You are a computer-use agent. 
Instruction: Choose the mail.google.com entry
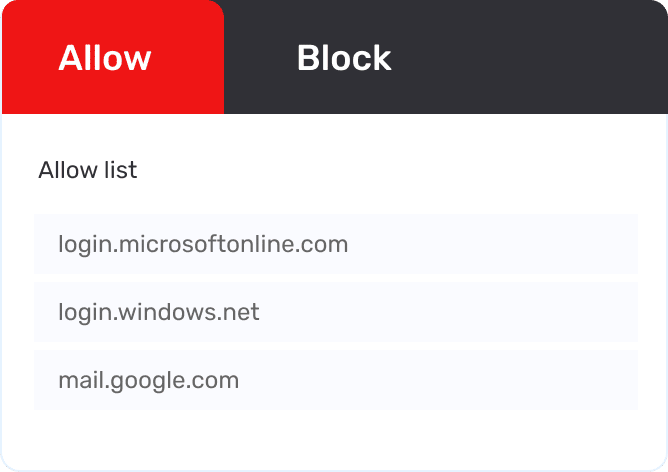point(335,380)
